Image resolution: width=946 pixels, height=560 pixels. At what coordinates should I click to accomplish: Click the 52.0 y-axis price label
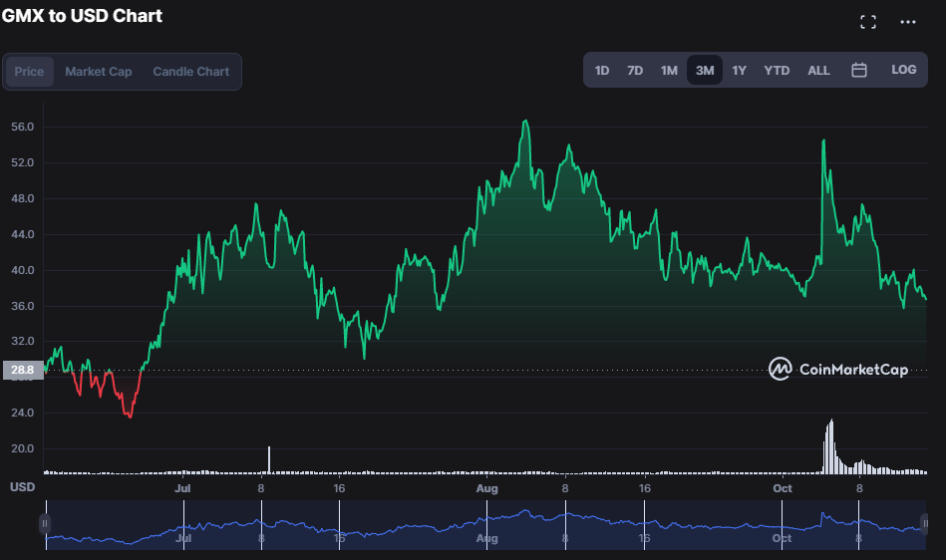coord(22,162)
